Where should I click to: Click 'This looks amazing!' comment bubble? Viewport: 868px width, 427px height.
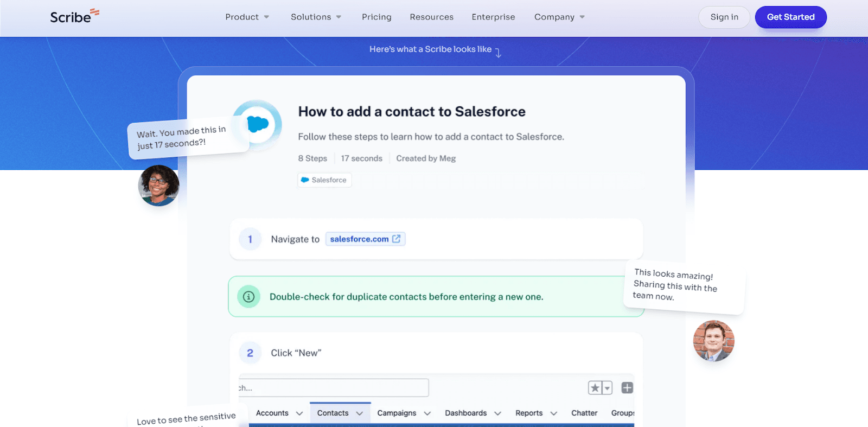685,287
